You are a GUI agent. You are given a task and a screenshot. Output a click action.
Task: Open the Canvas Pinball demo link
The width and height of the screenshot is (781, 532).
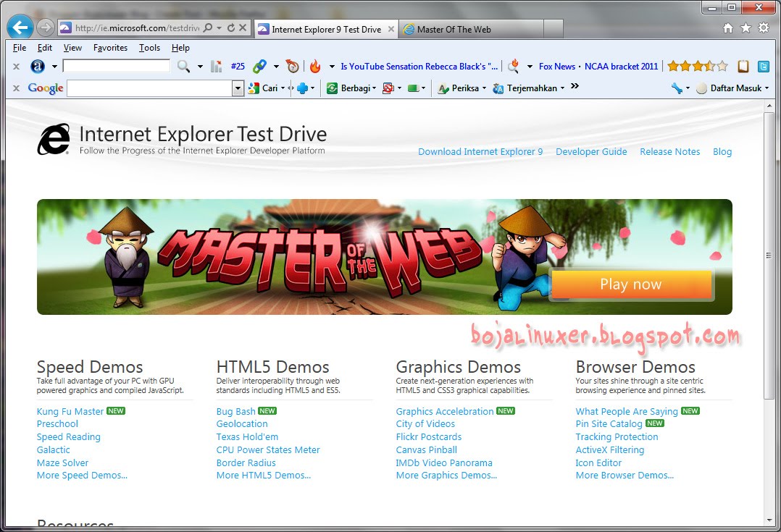tap(426, 450)
